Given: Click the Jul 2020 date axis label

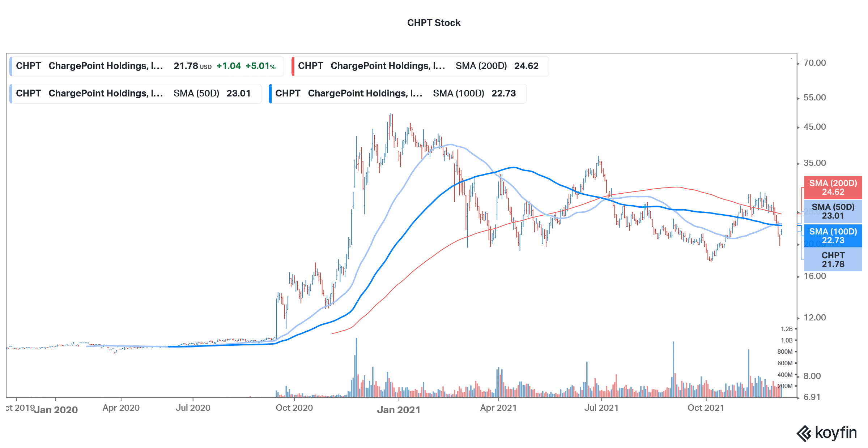Looking at the screenshot, I should click(193, 408).
